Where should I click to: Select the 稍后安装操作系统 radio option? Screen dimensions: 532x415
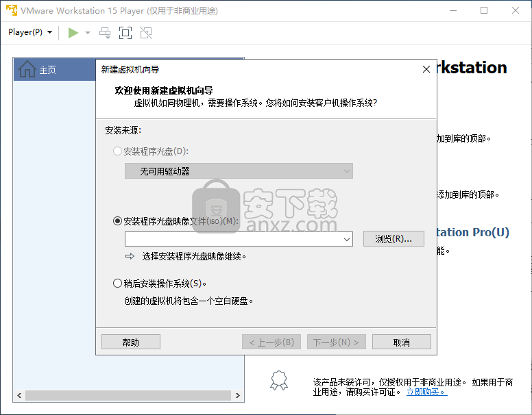coord(117,283)
